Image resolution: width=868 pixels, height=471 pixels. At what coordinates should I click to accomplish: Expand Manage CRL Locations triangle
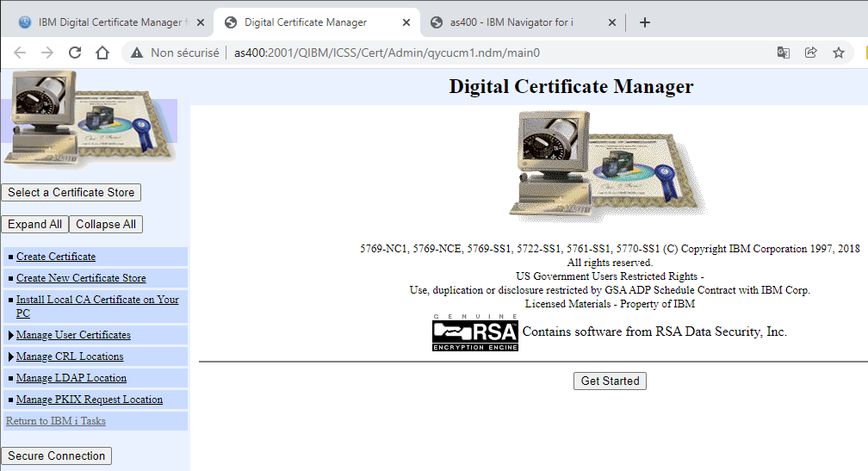(10, 356)
